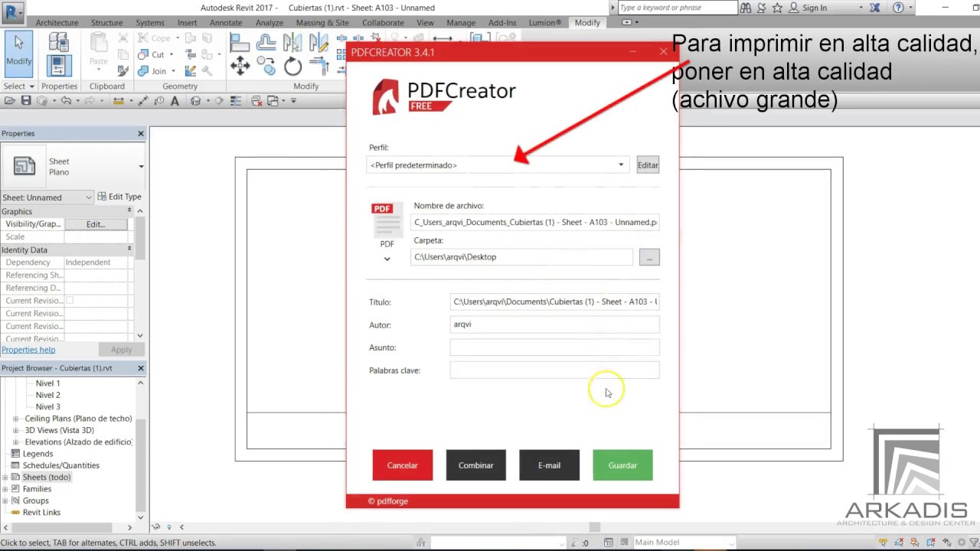Choose the Copy elements tool
Image resolution: width=980 pixels, height=551 pixels.
[266, 66]
